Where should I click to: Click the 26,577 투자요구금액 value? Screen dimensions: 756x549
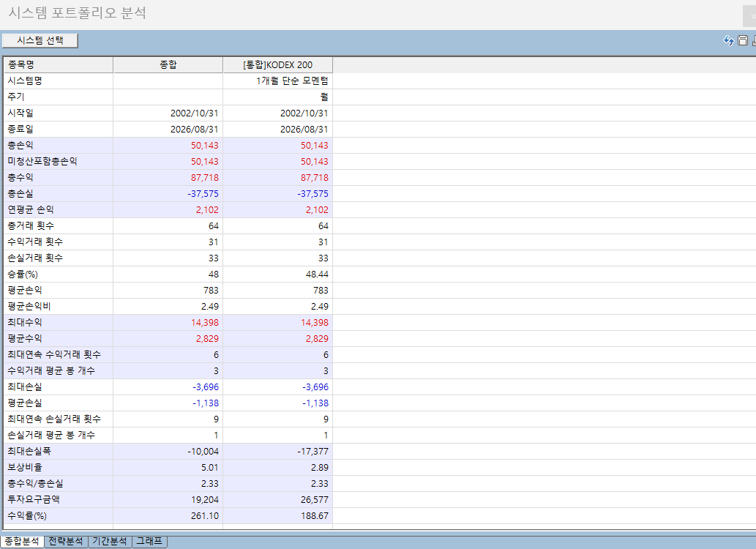[x=315, y=499]
